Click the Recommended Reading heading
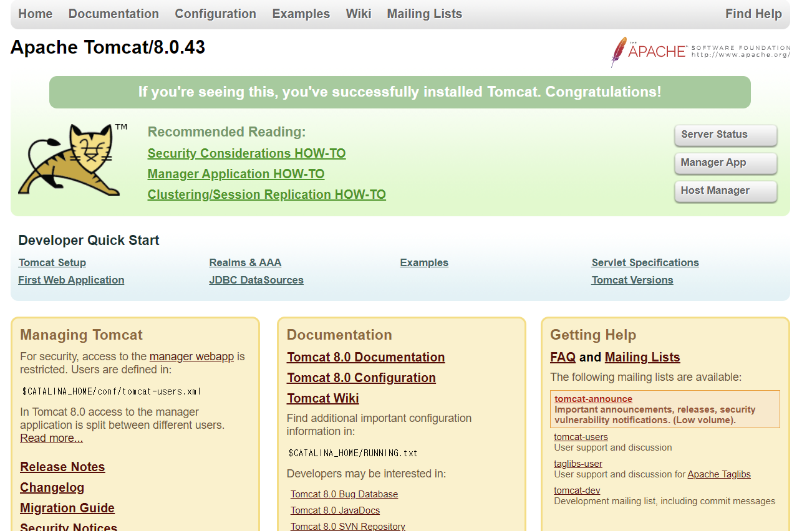812x531 pixels. [x=227, y=132]
